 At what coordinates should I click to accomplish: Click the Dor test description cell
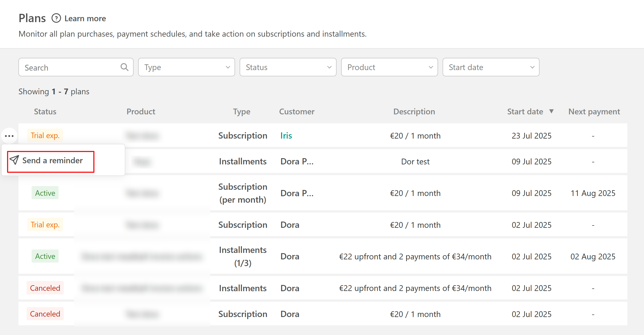coord(415,162)
